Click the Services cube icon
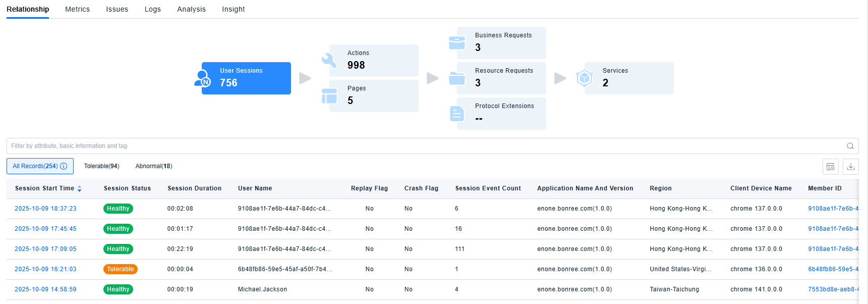 [x=585, y=78]
